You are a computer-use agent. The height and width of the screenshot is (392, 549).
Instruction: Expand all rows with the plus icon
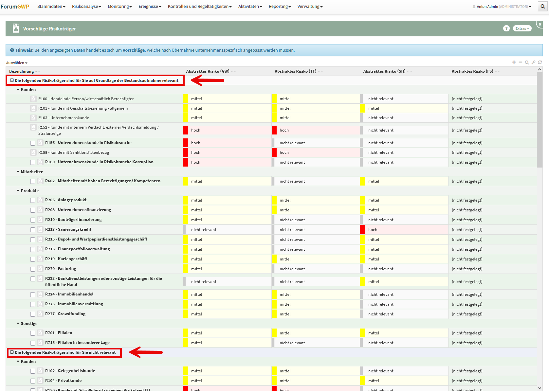(x=514, y=62)
